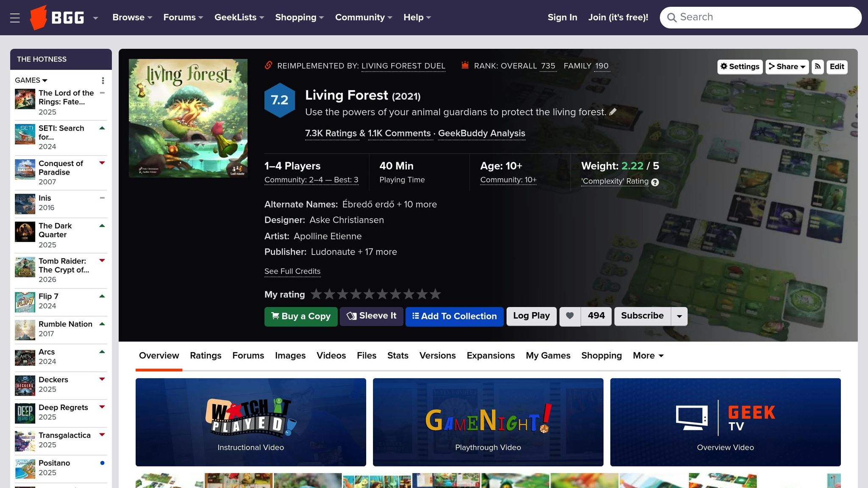The height and width of the screenshot is (488, 868).
Task: Rate the game ten stars
Action: [435, 294]
